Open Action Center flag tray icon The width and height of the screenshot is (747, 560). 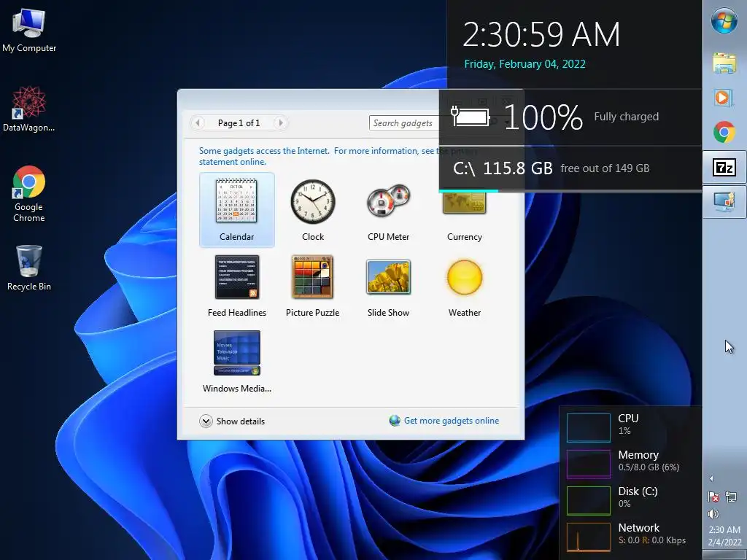(x=713, y=497)
